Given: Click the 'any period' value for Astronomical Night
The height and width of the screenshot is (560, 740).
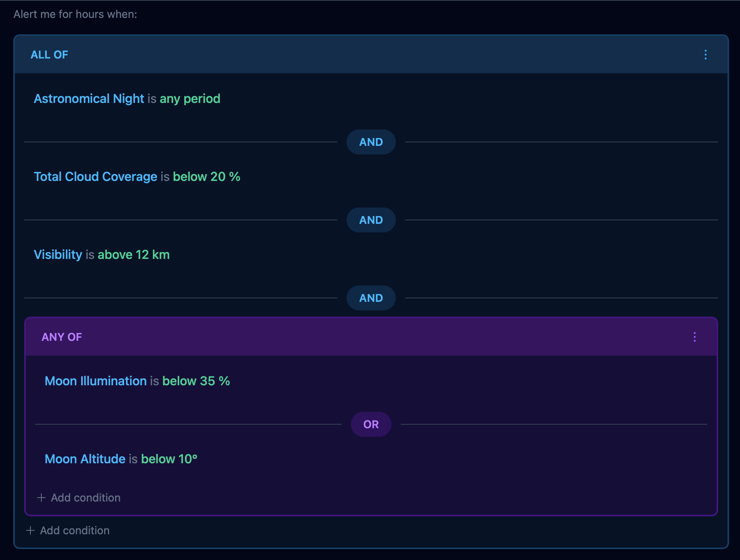Looking at the screenshot, I should (190, 99).
